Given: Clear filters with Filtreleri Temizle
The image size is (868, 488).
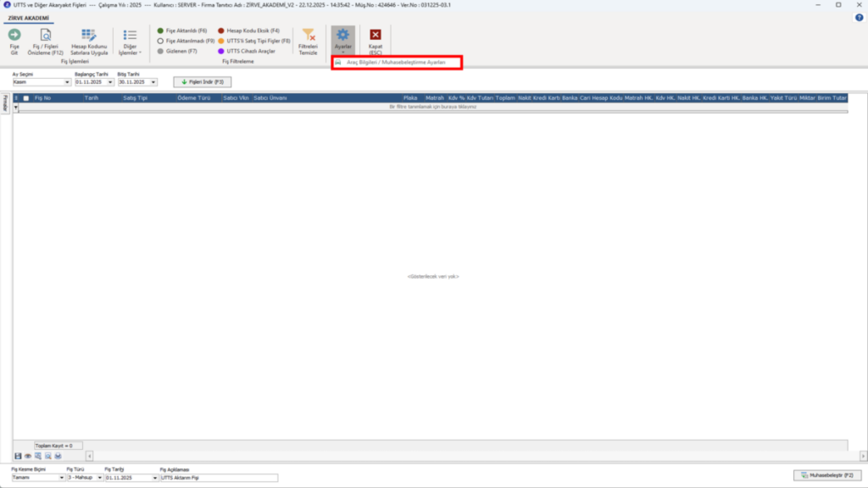Looking at the screenshot, I should coord(309,42).
